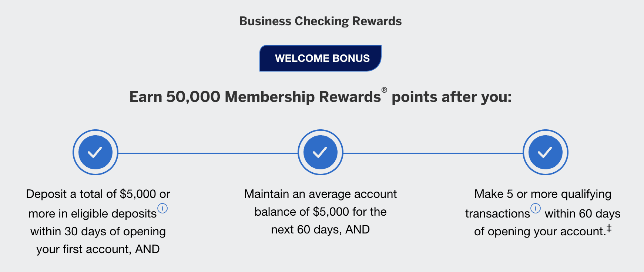This screenshot has width=644, height=272.
Task: Select the Business Checking Rewards heading
Action: (321, 21)
